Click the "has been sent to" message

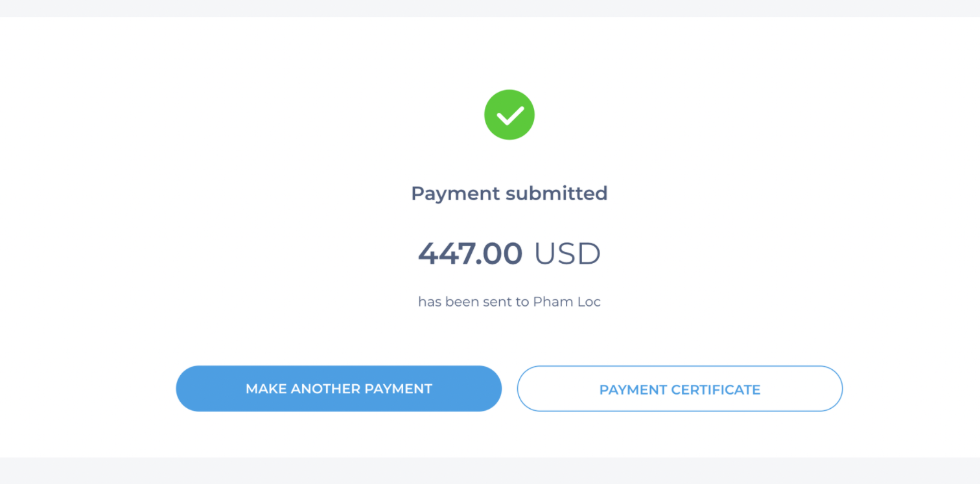coord(473,301)
